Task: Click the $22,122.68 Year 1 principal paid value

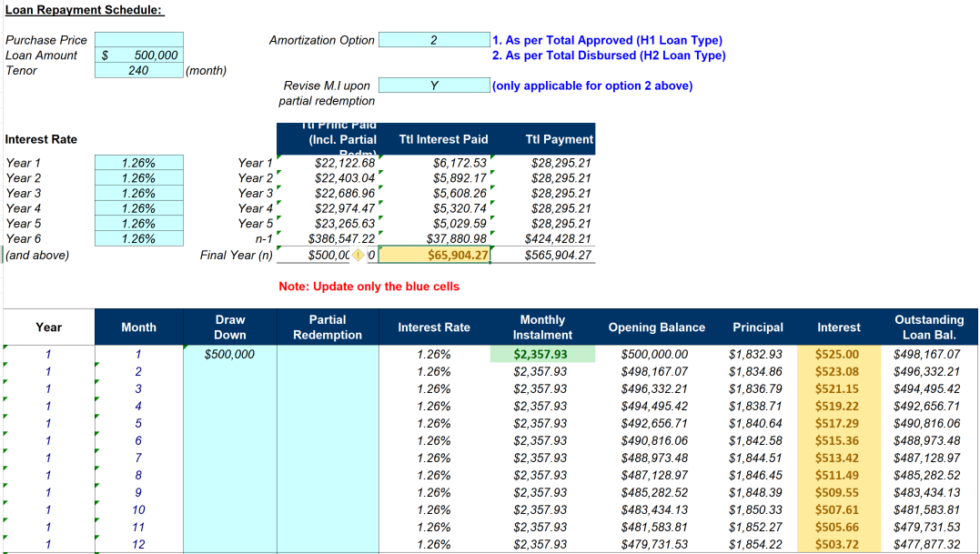Action: pyautogui.click(x=344, y=163)
